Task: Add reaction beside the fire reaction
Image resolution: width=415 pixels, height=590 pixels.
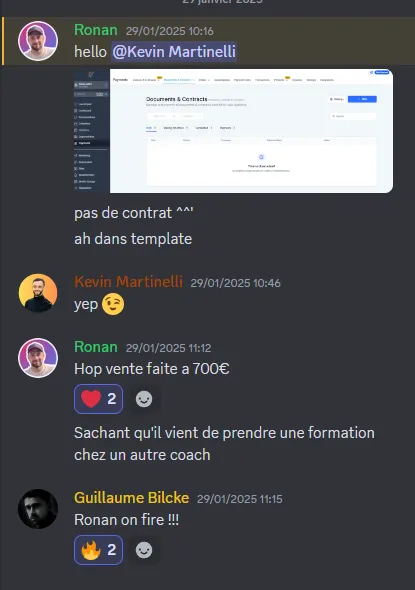Action: (x=144, y=550)
